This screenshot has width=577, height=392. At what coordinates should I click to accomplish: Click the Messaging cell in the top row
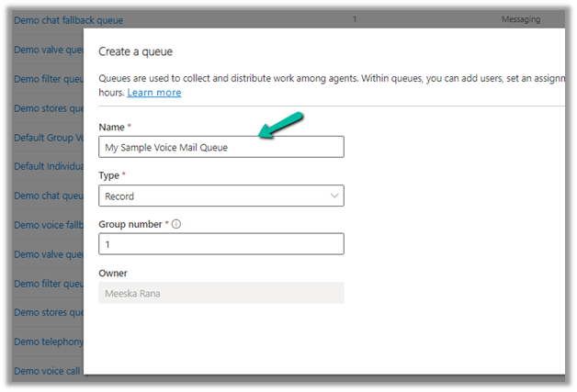(x=520, y=19)
